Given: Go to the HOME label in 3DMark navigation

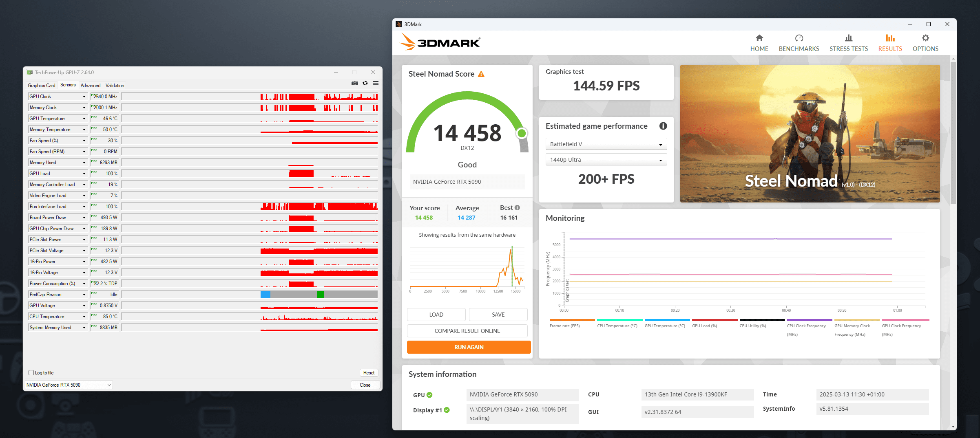Looking at the screenshot, I should tap(759, 49).
